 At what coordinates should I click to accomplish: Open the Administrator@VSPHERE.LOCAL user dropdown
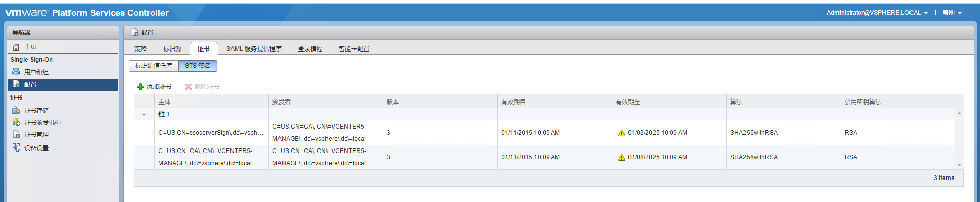click(x=877, y=13)
